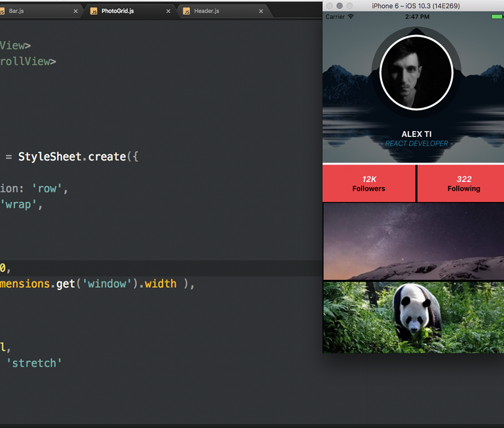
Task: Tap the REACT DEVELOPER subtitle text
Action: pos(416,143)
